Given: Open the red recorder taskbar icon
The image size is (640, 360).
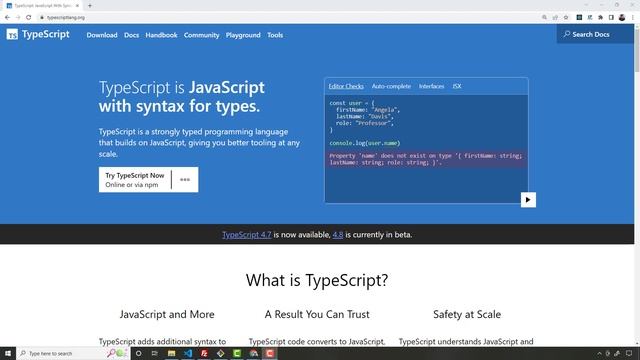Looking at the screenshot, I should 270,353.
